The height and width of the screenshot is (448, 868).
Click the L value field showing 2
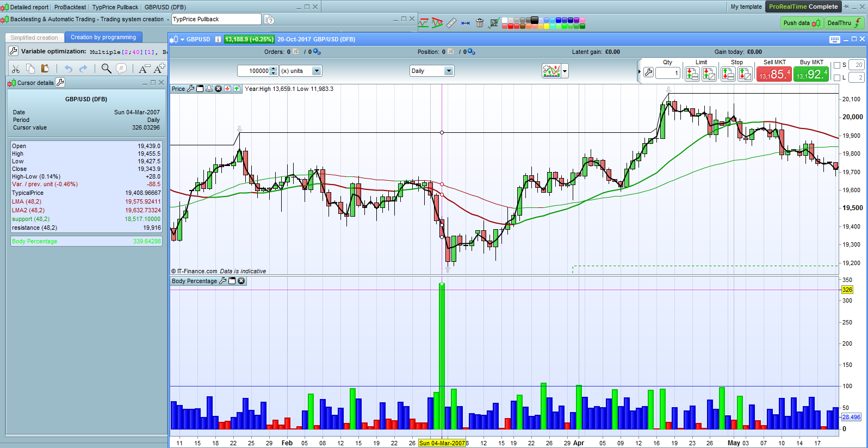click(857, 78)
